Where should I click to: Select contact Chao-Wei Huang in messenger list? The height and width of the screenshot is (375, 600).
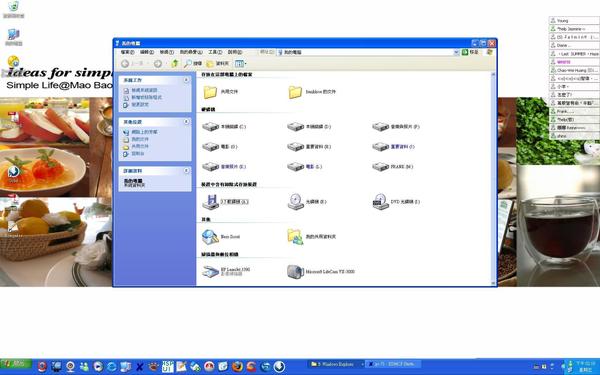(574, 70)
